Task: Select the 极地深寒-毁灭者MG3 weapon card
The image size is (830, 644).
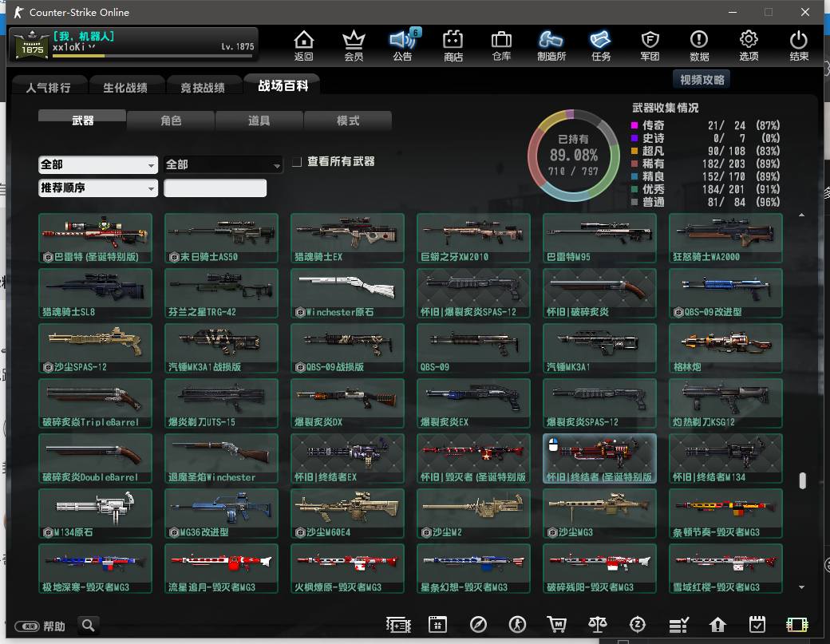Action: tap(95, 568)
